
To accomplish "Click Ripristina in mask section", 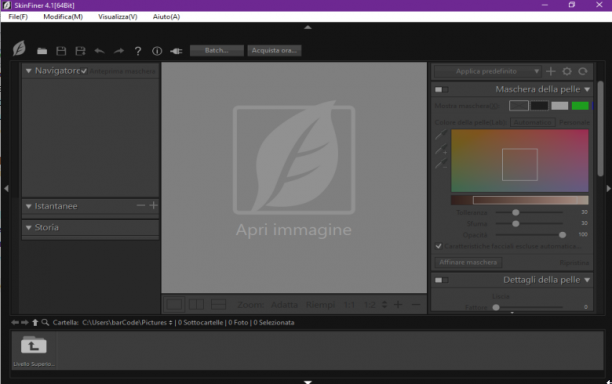I will click(574, 263).
